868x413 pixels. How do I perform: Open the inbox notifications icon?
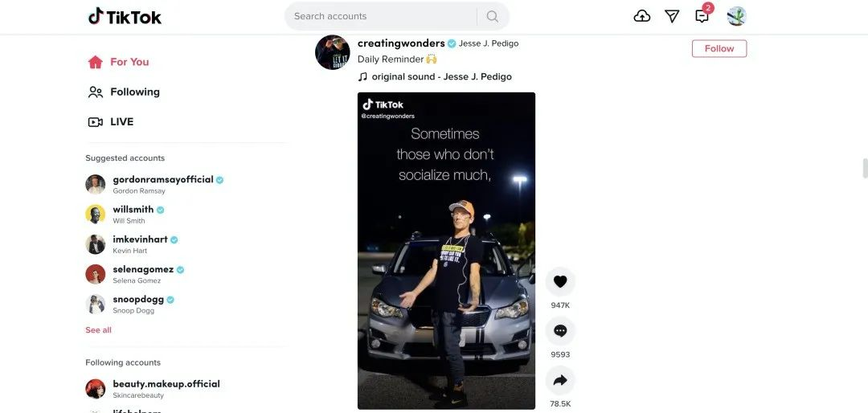(702, 16)
